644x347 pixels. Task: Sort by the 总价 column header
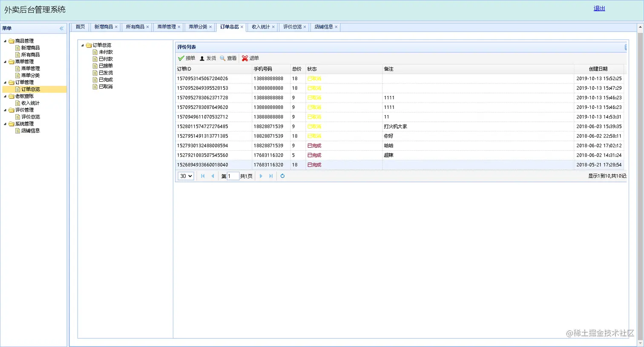[297, 69]
